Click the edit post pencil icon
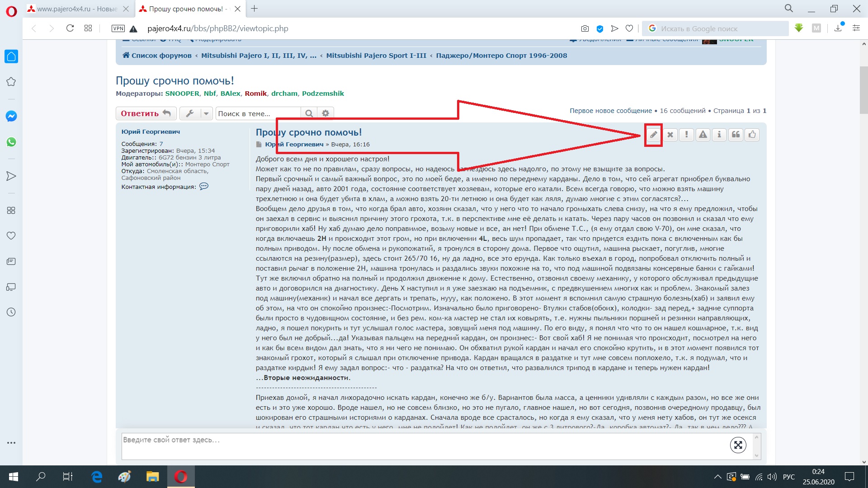The image size is (868, 488). point(653,135)
